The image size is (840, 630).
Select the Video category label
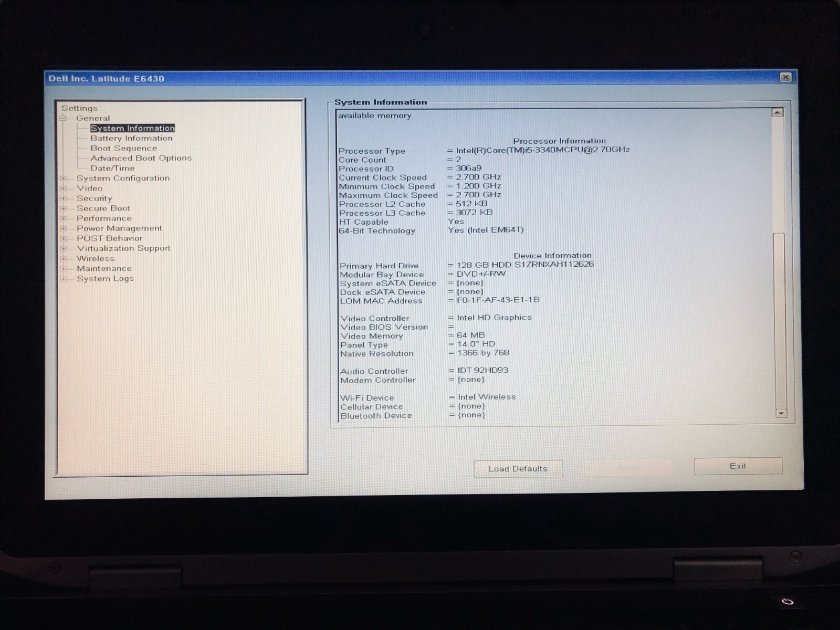click(x=90, y=188)
